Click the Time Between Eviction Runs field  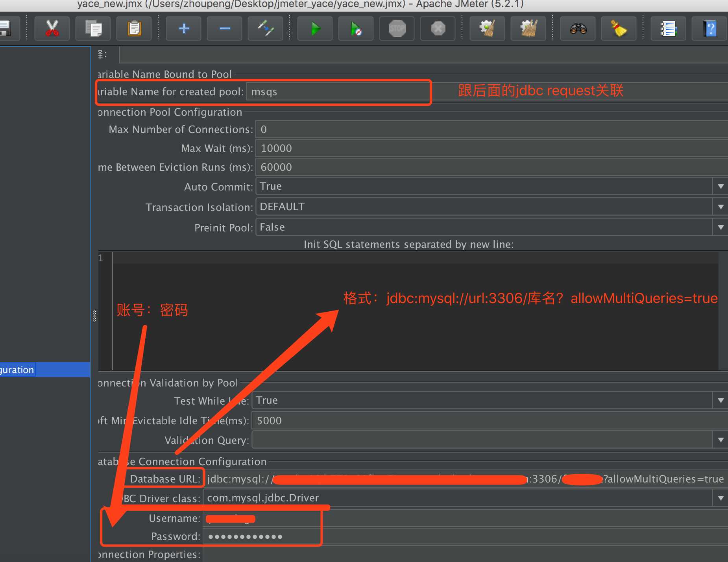[491, 167]
